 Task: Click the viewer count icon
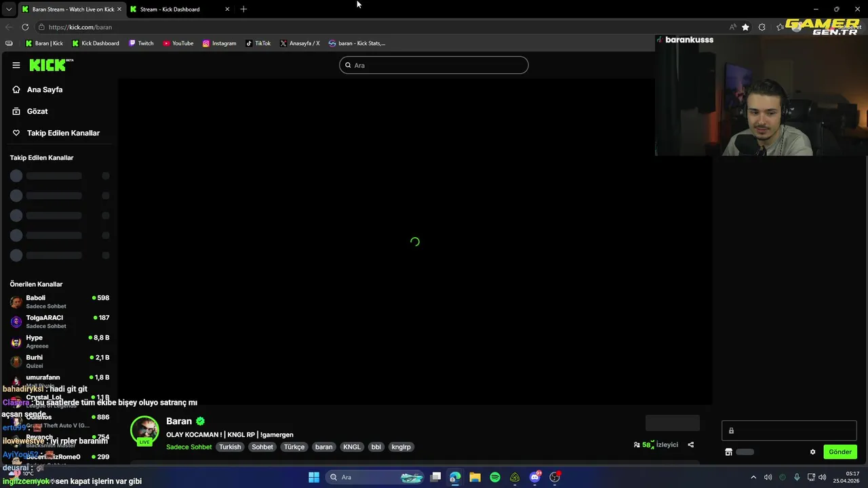[x=637, y=445]
